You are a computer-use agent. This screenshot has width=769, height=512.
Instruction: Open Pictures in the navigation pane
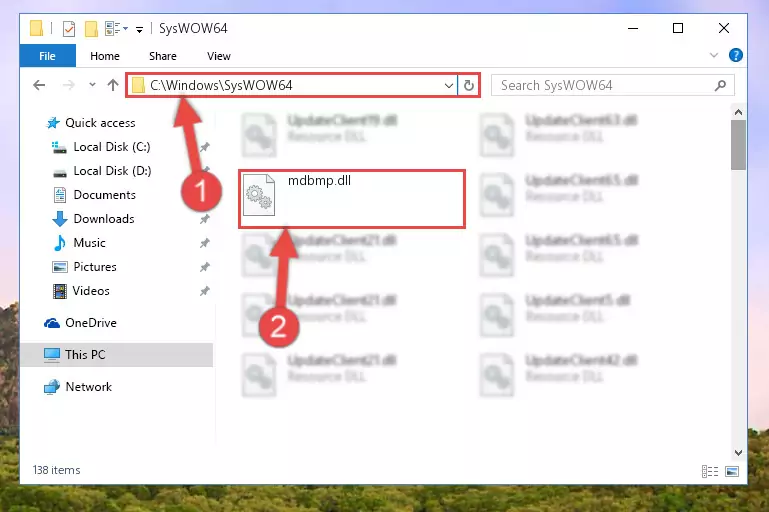[95, 267]
